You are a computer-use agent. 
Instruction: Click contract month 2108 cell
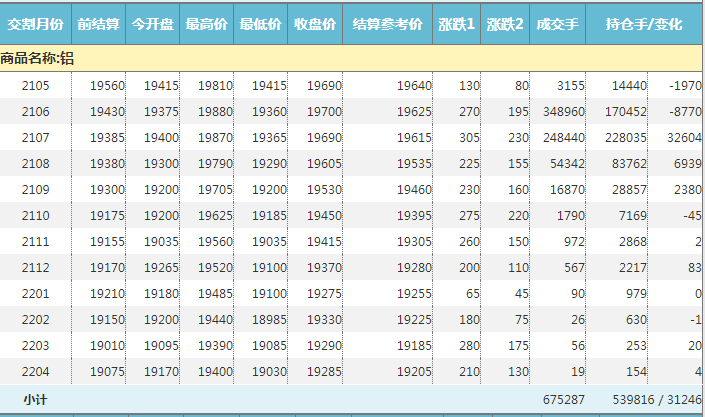(x=35, y=164)
